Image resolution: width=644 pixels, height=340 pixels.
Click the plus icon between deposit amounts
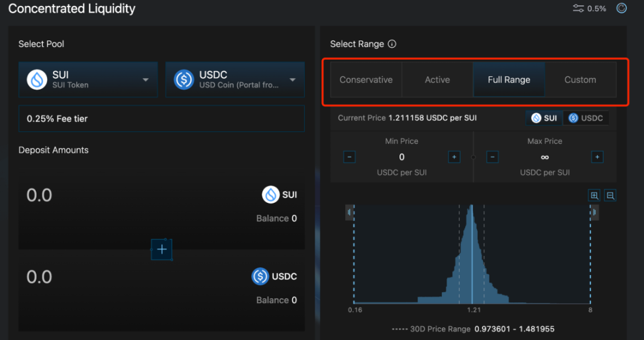pyautogui.click(x=162, y=249)
